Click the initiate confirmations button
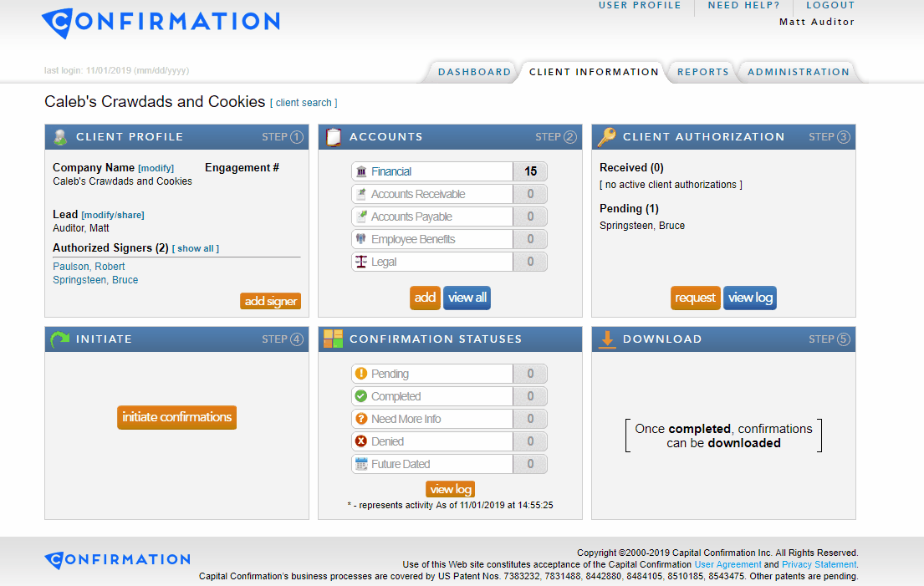This screenshot has height=586, width=924. point(176,417)
